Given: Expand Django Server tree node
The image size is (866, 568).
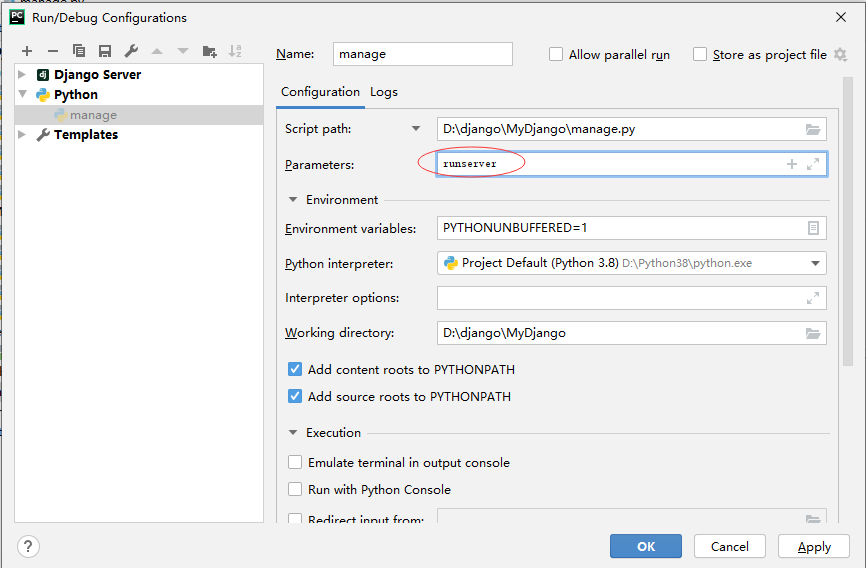Looking at the screenshot, I should pos(22,75).
